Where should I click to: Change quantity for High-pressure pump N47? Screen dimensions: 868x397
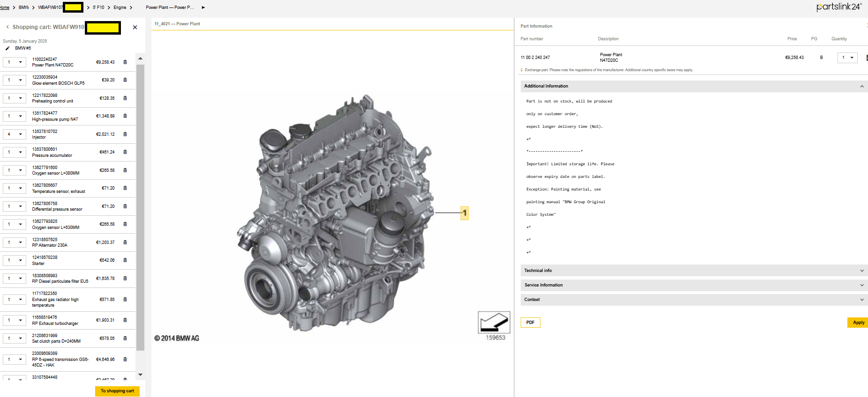tap(15, 116)
